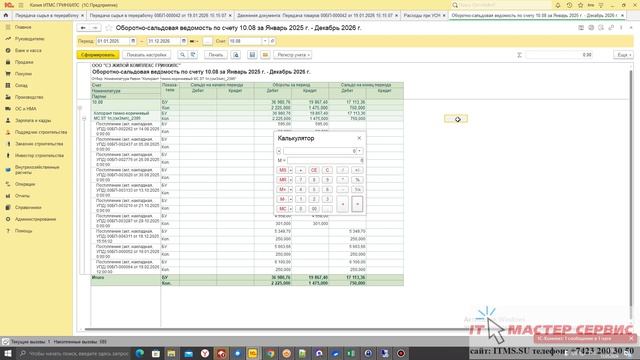Click the find magnifier icon in toolbar

pos(182,55)
